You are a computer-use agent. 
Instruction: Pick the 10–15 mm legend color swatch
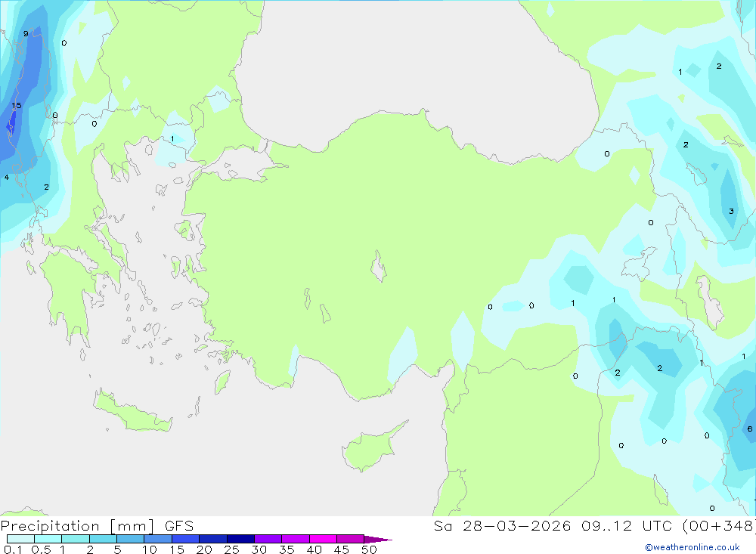[x=158, y=539]
